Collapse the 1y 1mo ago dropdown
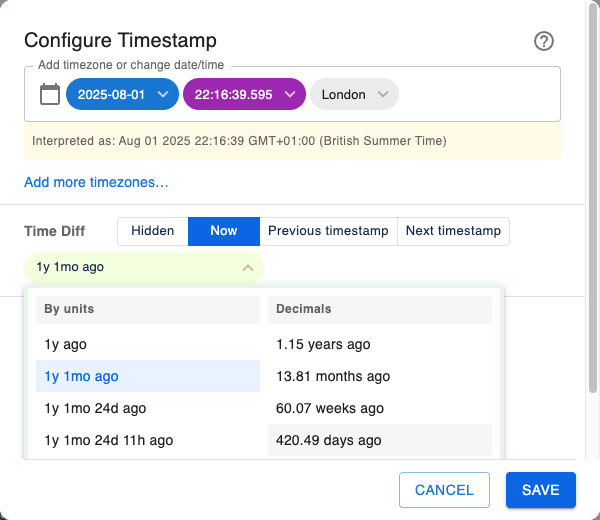This screenshot has height=520, width=600. click(x=144, y=267)
